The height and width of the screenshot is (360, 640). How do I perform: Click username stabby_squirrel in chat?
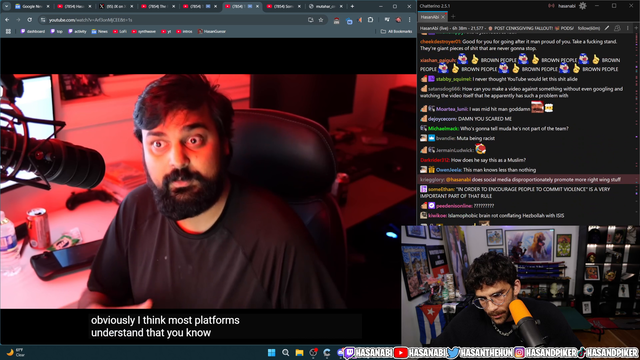pyautogui.click(x=453, y=79)
